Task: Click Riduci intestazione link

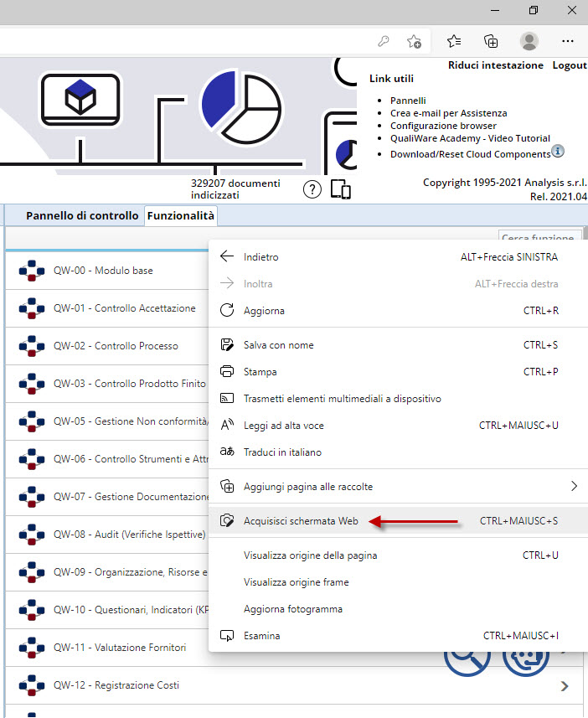Action: (x=495, y=65)
